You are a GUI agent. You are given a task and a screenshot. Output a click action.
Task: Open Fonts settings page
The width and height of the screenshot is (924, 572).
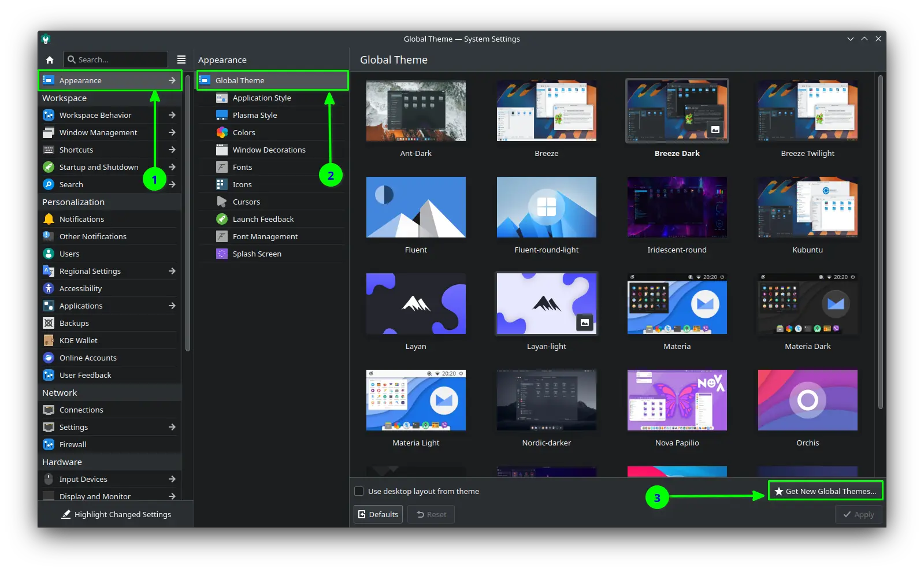(x=272, y=167)
